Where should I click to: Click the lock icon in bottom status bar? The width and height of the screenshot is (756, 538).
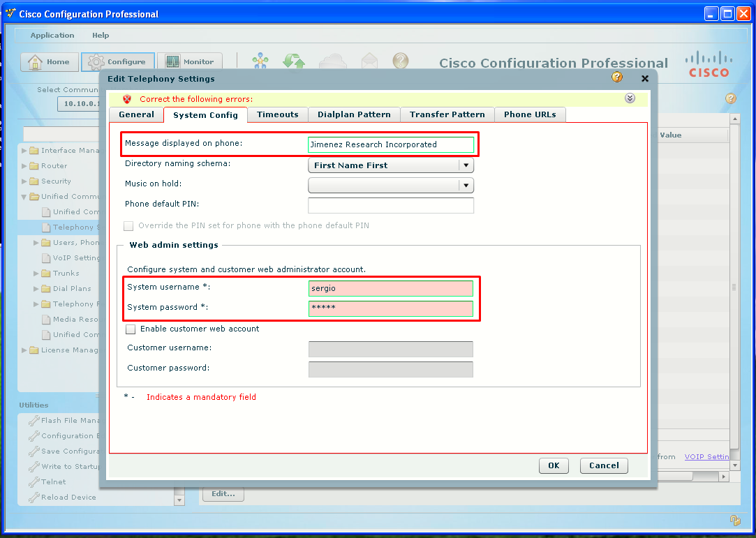(735, 520)
